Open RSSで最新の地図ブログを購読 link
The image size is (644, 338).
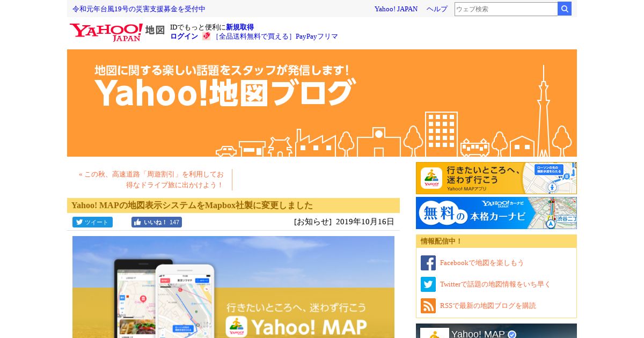click(x=488, y=306)
